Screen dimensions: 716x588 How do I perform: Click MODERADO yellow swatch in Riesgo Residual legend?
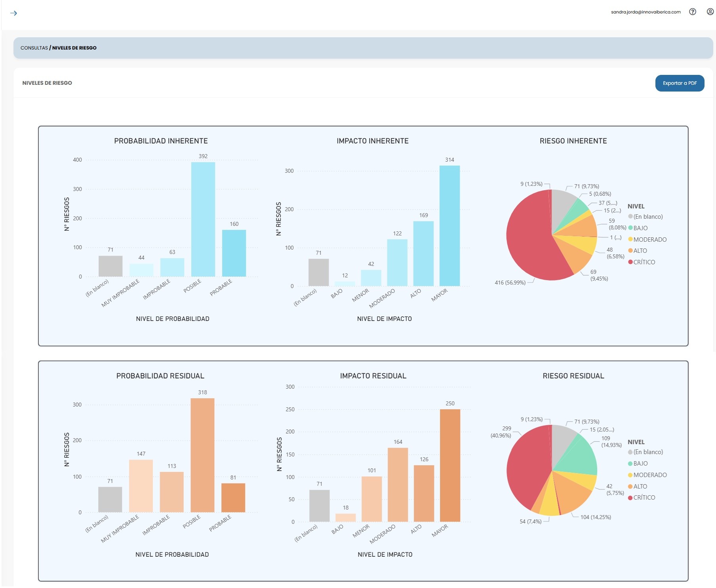coord(630,475)
